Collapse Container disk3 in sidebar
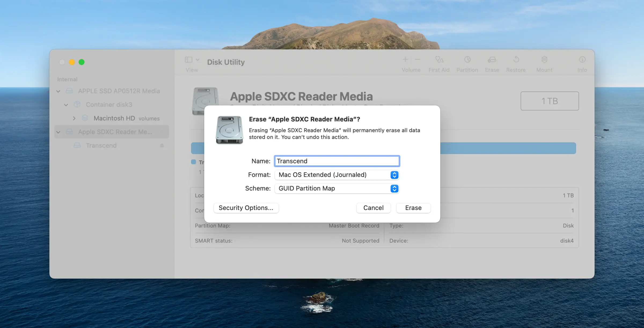644x328 pixels. [x=66, y=105]
